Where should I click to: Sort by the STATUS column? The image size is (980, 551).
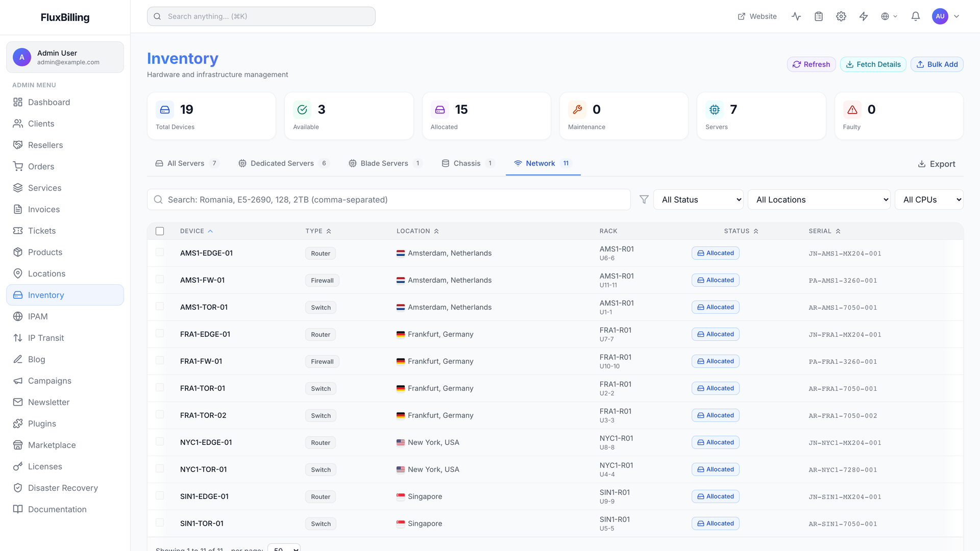tap(741, 231)
